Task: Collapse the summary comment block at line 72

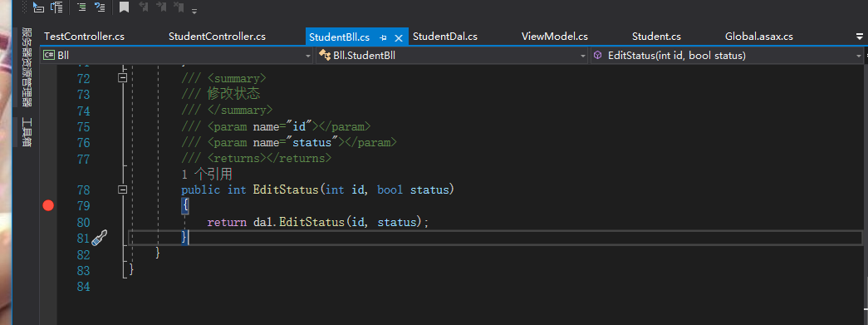Action: click(x=123, y=78)
